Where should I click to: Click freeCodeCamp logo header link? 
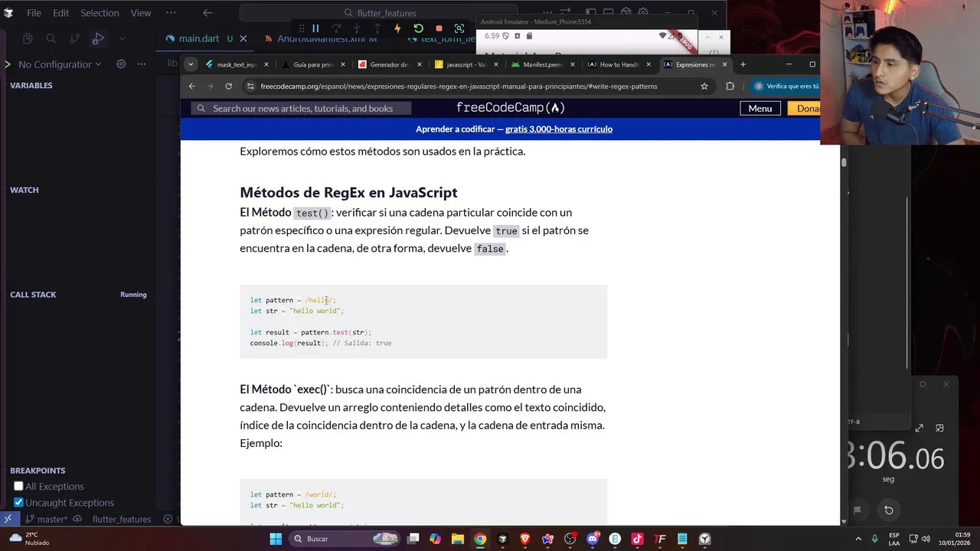coord(511,108)
